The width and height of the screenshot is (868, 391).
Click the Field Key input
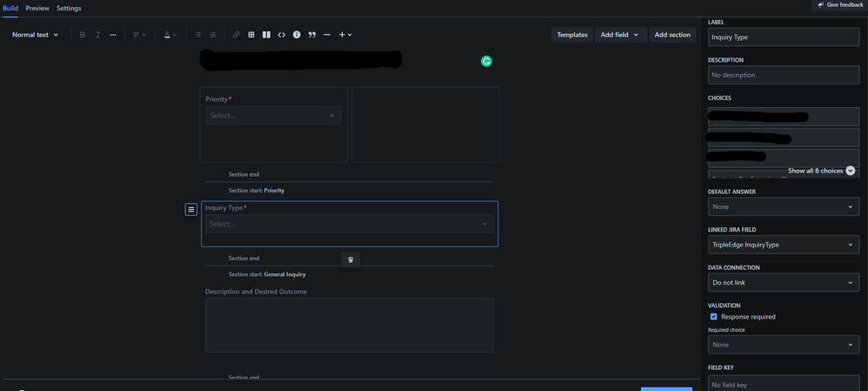(784, 384)
